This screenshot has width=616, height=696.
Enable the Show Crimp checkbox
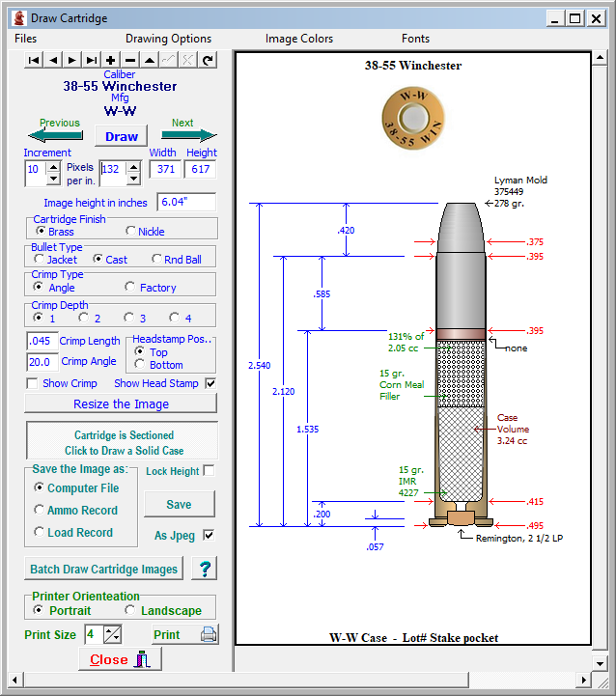pos(32,383)
